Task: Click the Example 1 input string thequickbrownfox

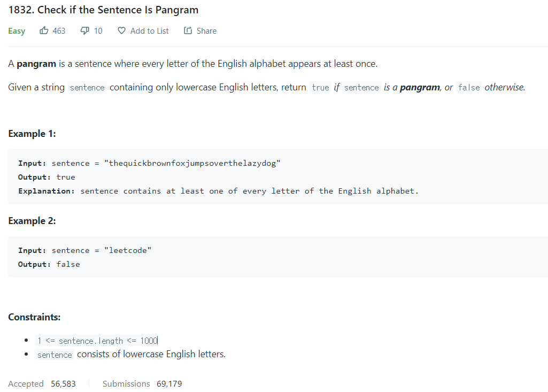Action: pos(192,163)
